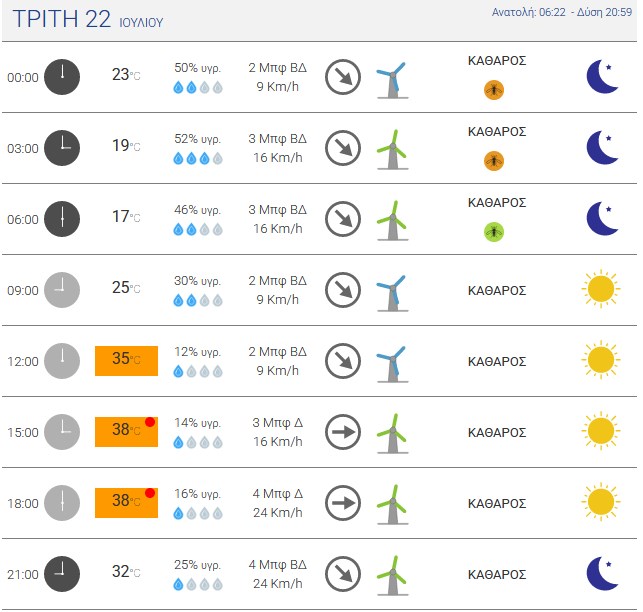Viewport: 643px width, 612px height.
Task: Click the orange mosquito icon at 03:00
Action: point(494,161)
